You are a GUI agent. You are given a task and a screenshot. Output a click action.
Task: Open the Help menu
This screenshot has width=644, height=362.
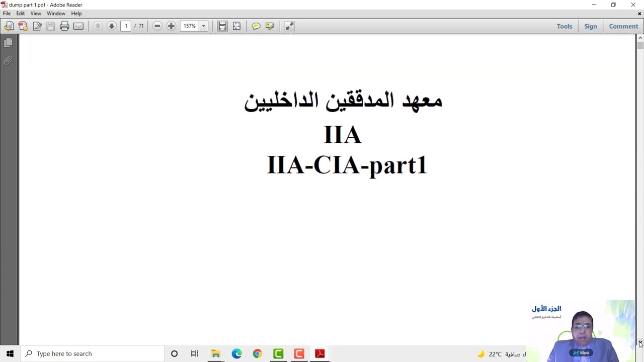[76, 14]
